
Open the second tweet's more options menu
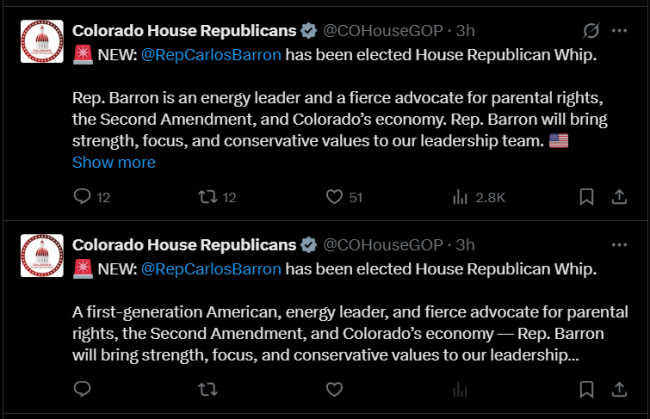620,244
